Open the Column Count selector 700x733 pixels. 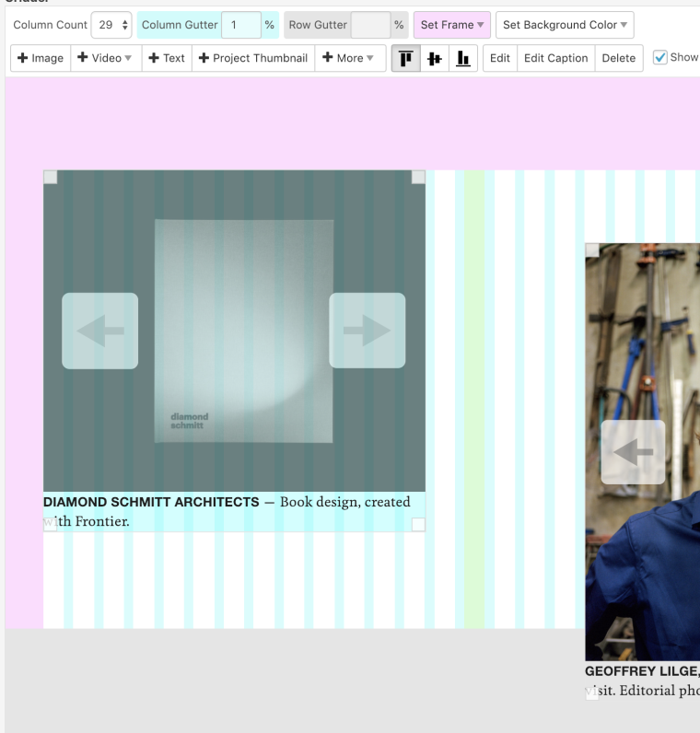[x=111, y=25]
